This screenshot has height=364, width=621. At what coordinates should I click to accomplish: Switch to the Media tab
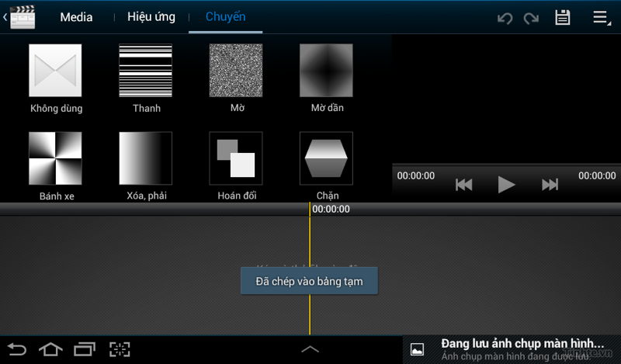[x=76, y=17]
